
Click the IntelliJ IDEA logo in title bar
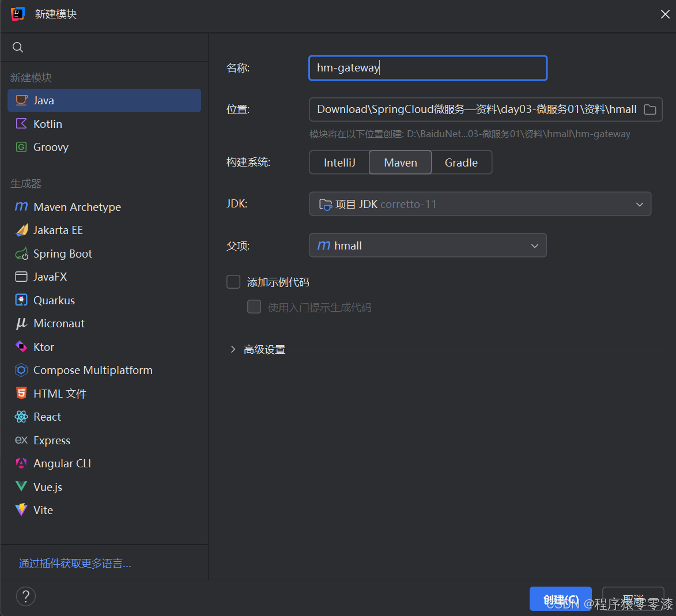[18, 14]
